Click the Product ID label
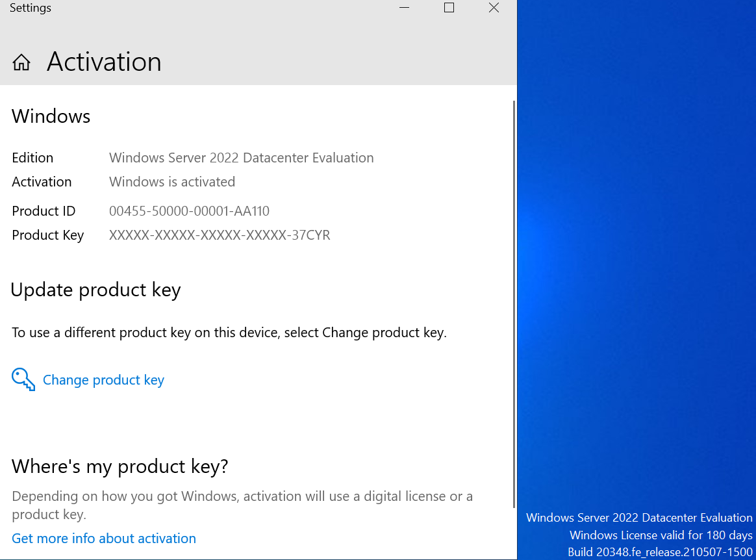 click(x=44, y=210)
